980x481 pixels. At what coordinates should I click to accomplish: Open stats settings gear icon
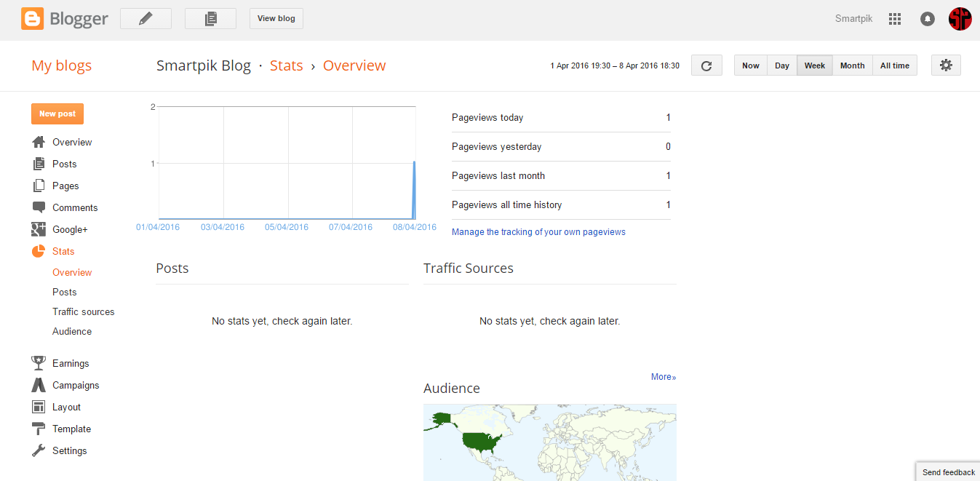[946, 65]
